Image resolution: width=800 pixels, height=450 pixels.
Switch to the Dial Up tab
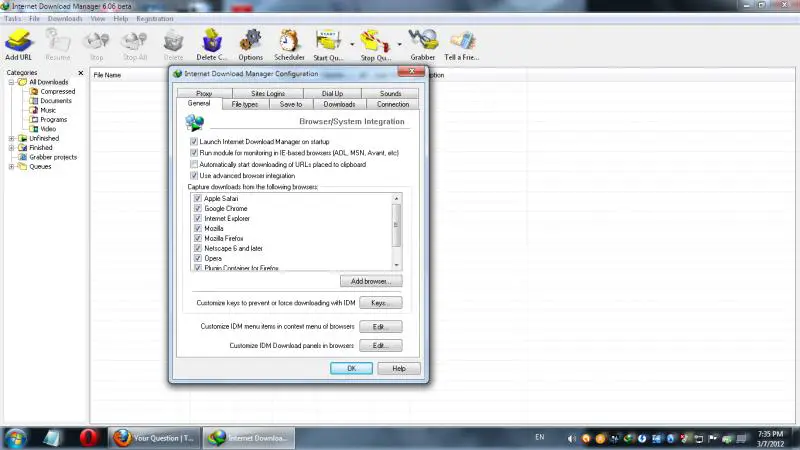[332, 93]
